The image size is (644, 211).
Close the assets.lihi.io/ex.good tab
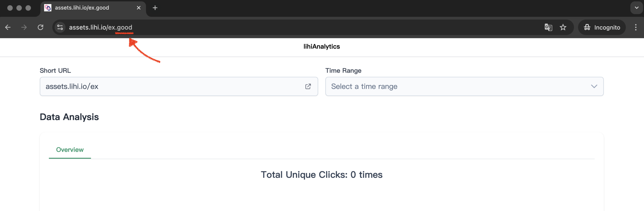(139, 8)
